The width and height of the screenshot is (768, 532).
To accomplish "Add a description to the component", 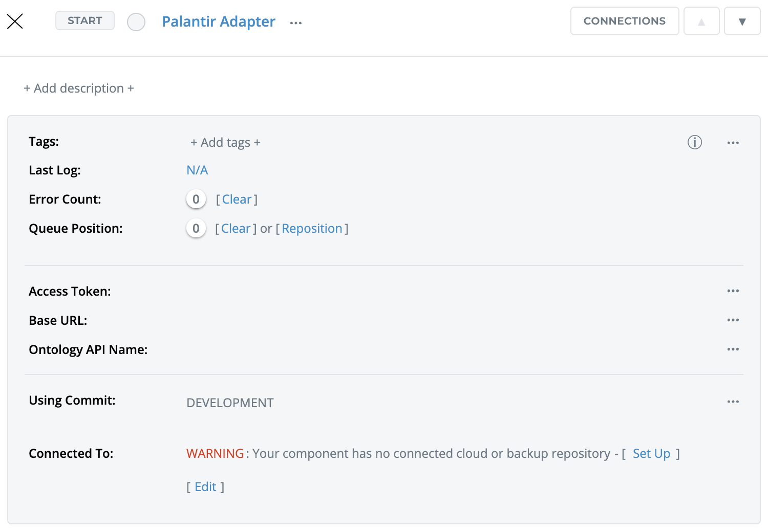I will point(79,88).
